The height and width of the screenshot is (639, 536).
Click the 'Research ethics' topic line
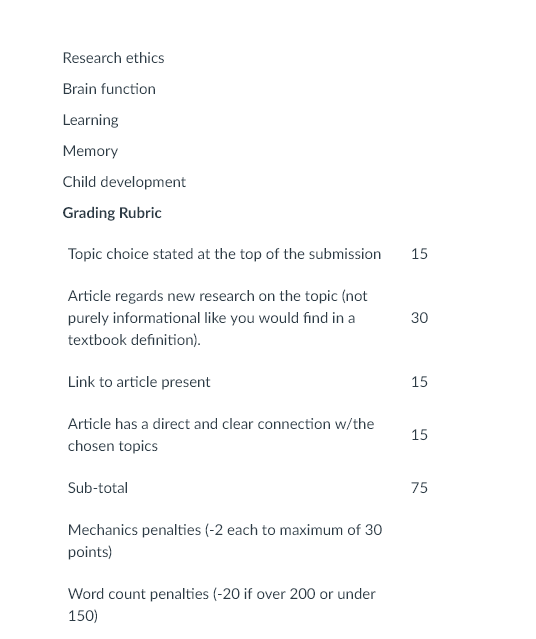tap(113, 58)
